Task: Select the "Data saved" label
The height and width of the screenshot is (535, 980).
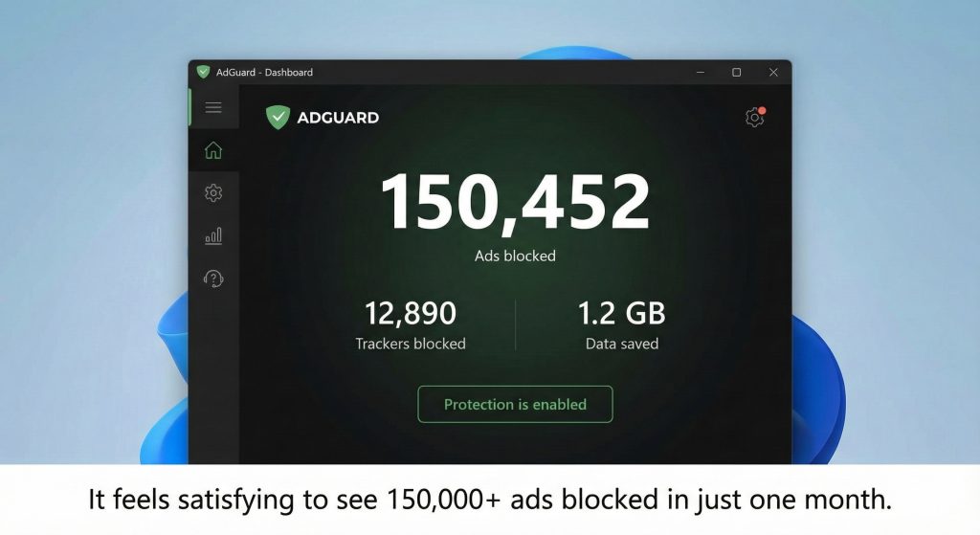Action: [x=621, y=344]
